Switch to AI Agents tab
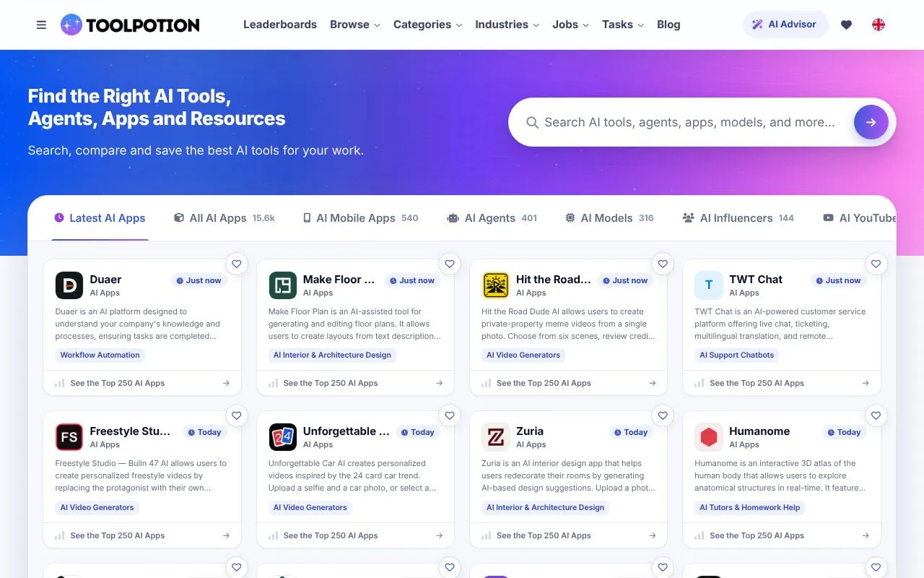This screenshot has width=924, height=578. coord(492,218)
